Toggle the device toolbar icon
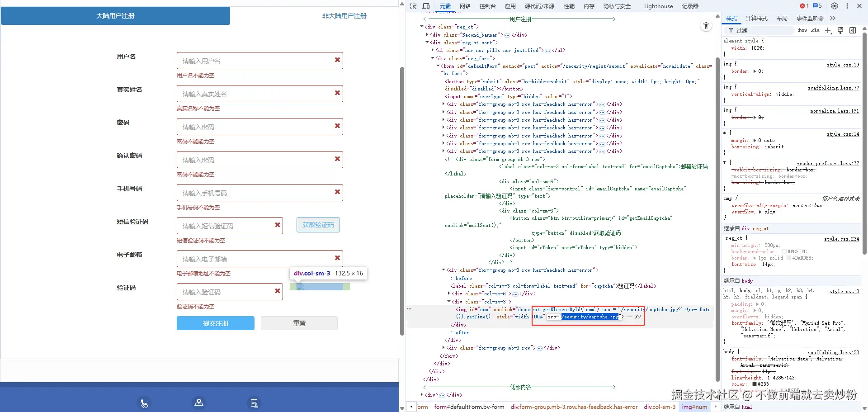 (x=426, y=6)
